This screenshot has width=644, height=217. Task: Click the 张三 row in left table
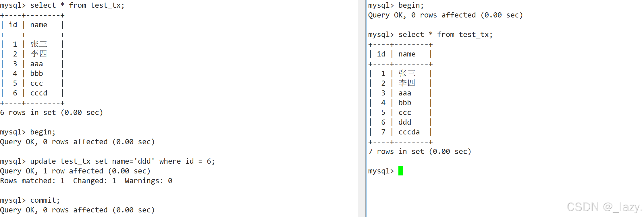pos(32,44)
